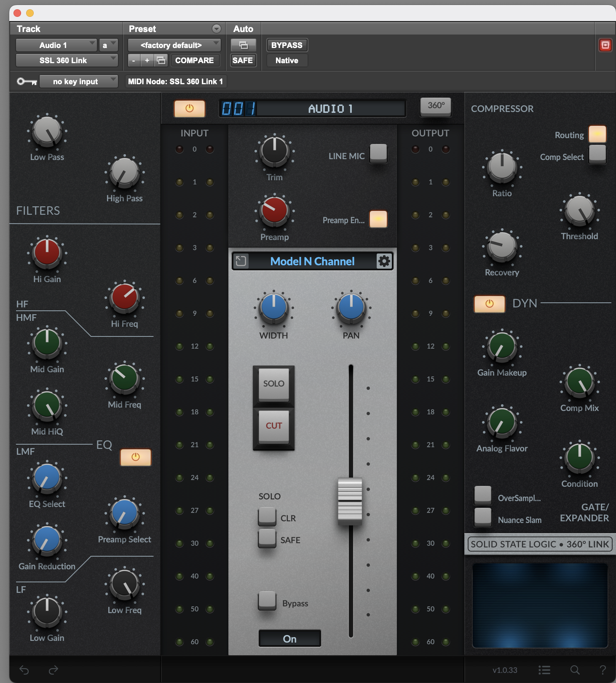This screenshot has height=683, width=616.
Task: Click the Mid Gain knob
Action: [x=47, y=343]
